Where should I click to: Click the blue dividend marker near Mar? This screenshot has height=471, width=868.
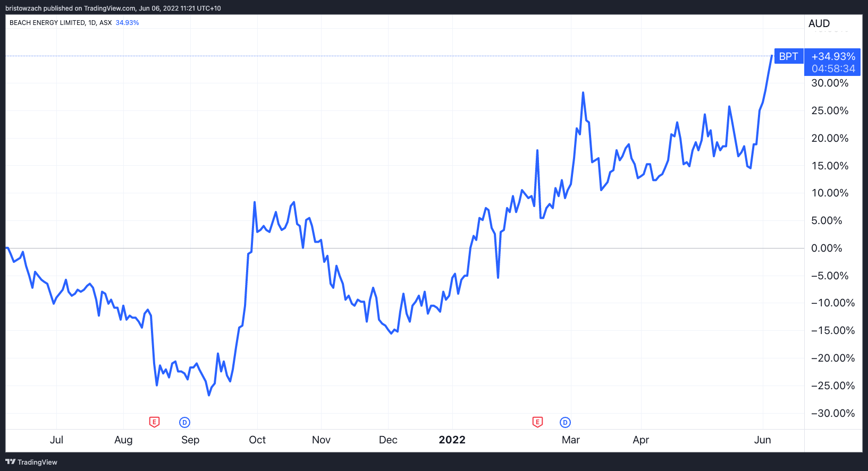[x=565, y=422]
